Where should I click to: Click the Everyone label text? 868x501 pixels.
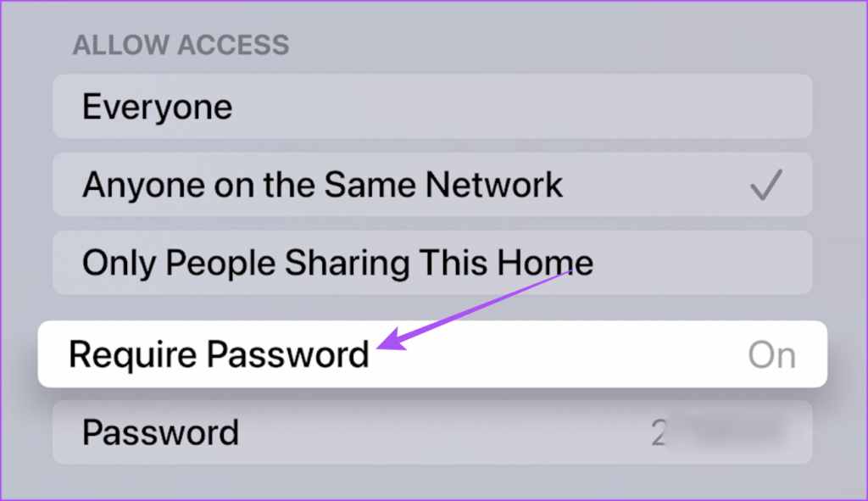coord(157,107)
